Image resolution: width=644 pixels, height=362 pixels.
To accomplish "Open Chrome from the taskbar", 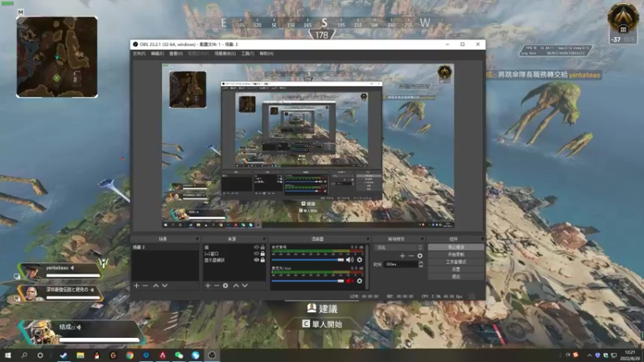I will point(130,356).
